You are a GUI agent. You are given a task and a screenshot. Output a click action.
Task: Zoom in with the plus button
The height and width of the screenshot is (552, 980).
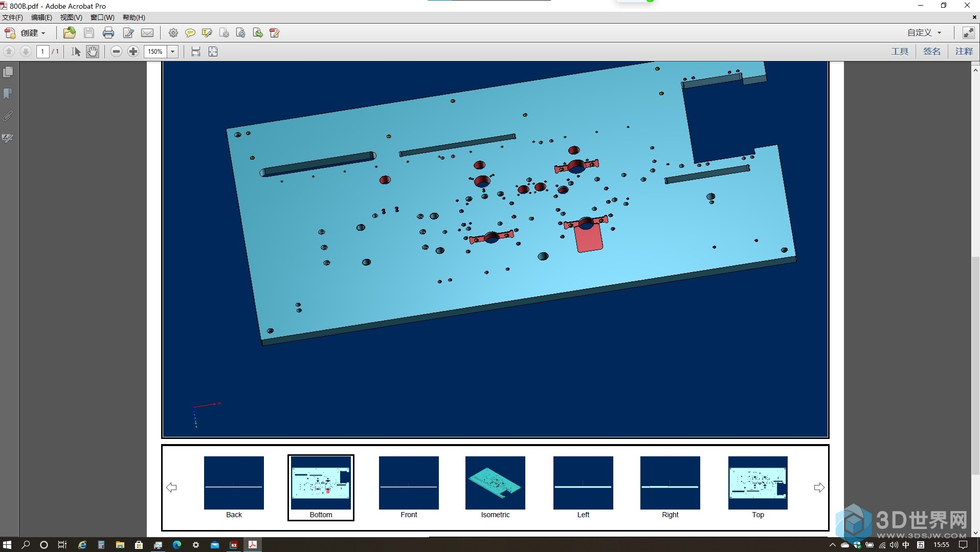click(x=133, y=51)
